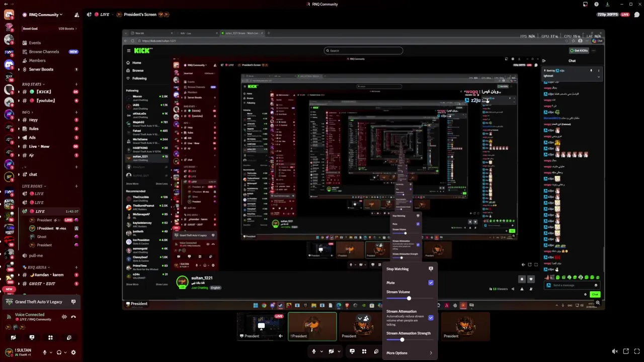Open the Rules channel
644x362 pixels.
coord(49,129)
